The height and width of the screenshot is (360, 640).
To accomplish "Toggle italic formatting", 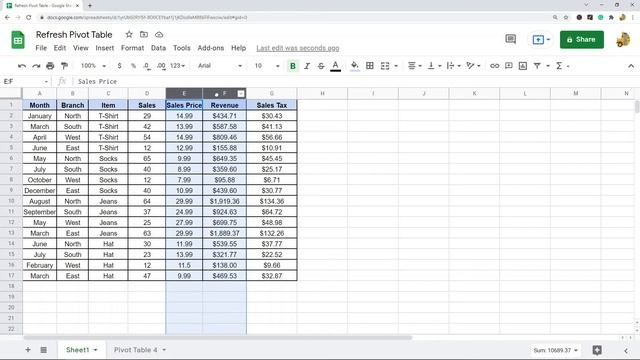I will click(307, 66).
